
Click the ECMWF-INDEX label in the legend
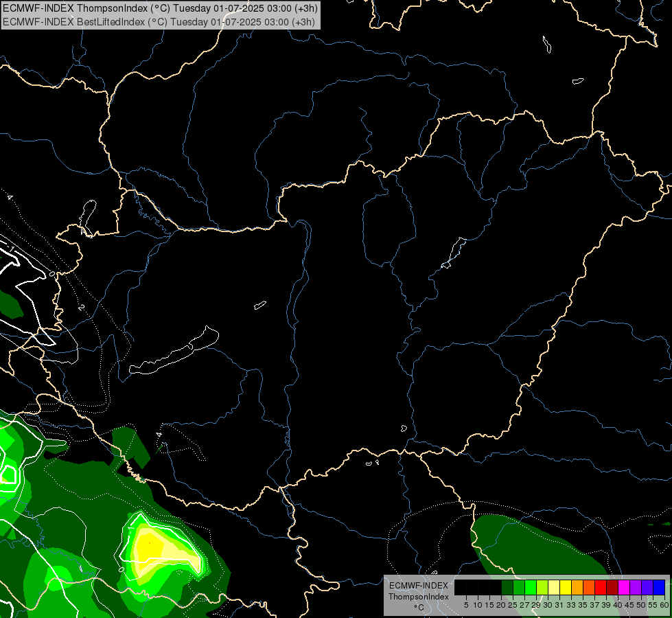pyautogui.click(x=419, y=586)
